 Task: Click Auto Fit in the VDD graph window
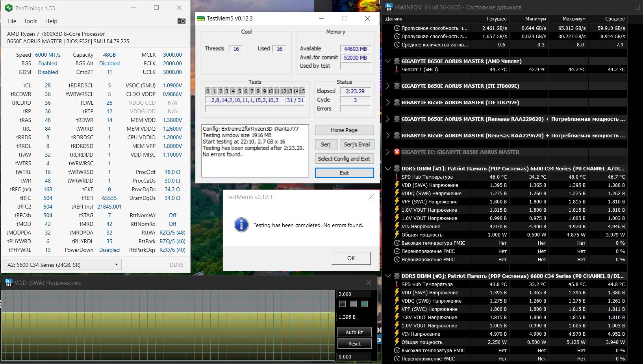point(354,332)
